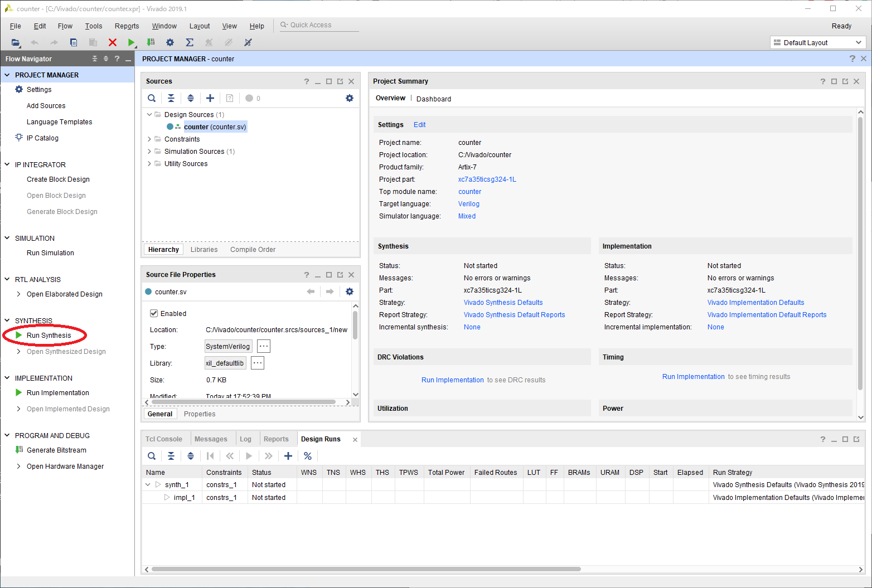Click Vivado Synthesis Defaults strategy link
The image size is (872, 588).
click(503, 303)
